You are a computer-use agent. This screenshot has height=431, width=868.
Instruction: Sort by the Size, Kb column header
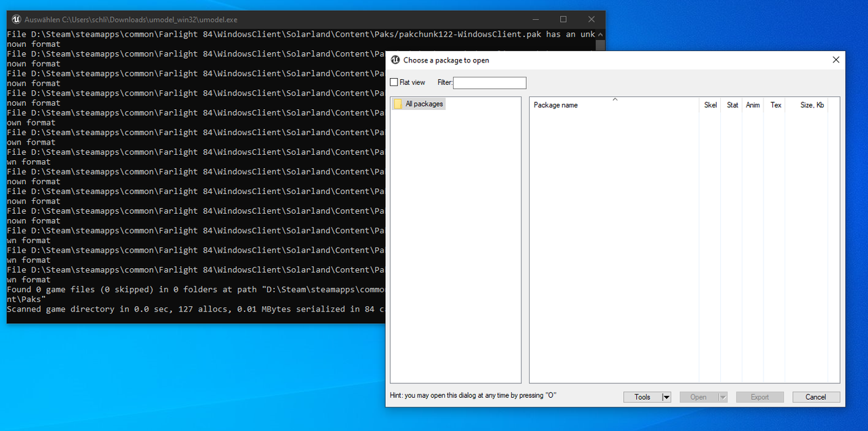click(807, 105)
